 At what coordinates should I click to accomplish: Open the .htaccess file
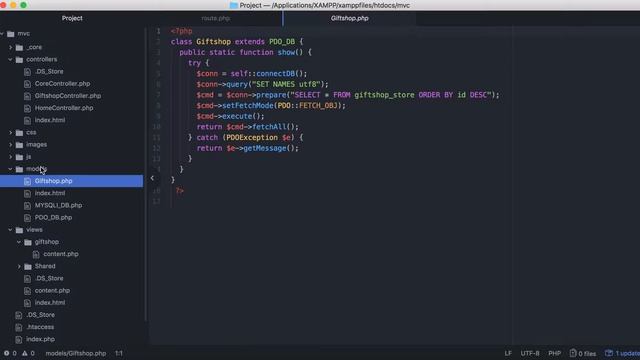coord(40,327)
